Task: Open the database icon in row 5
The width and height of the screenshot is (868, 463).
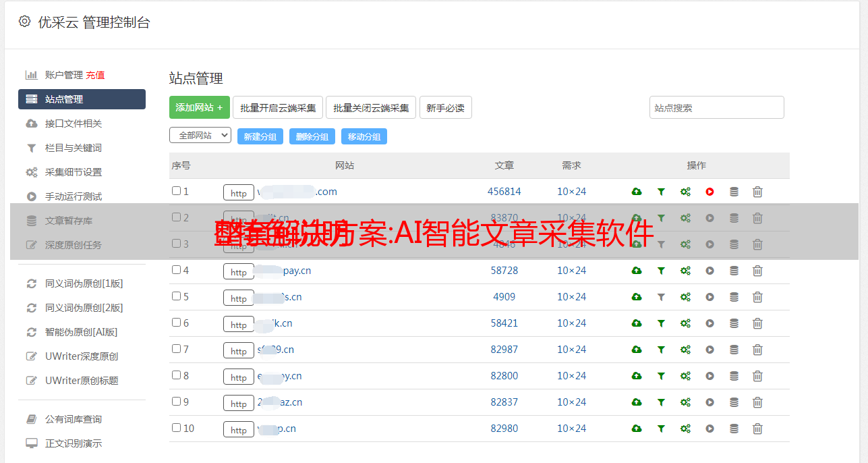Action: tap(734, 297)
